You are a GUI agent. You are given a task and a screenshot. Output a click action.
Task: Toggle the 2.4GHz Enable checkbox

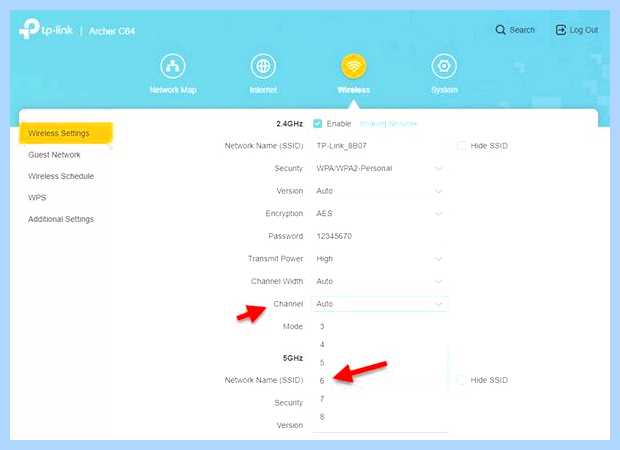[x=317, y=123]
